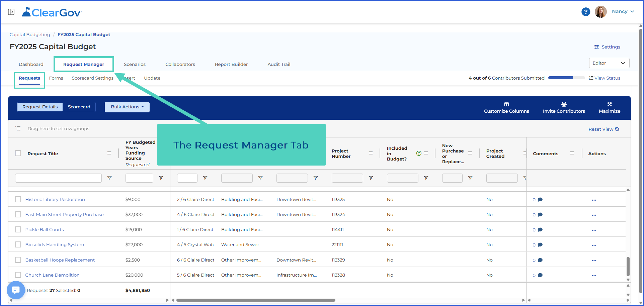Open the Audit Trail tab

[x=279, y=64]
